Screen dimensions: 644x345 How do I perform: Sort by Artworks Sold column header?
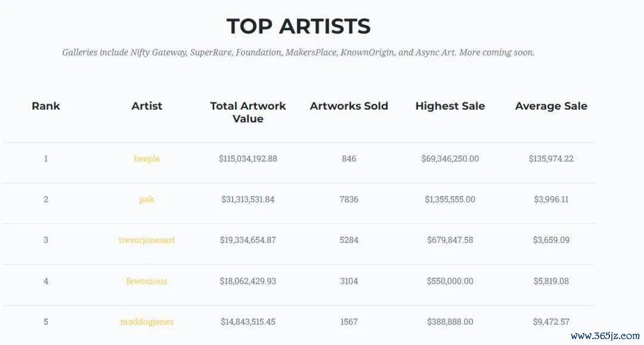tap(349, 106)
